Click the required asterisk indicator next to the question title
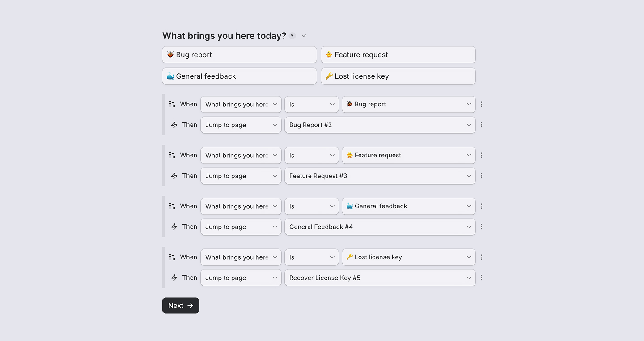 click(292, 35)
